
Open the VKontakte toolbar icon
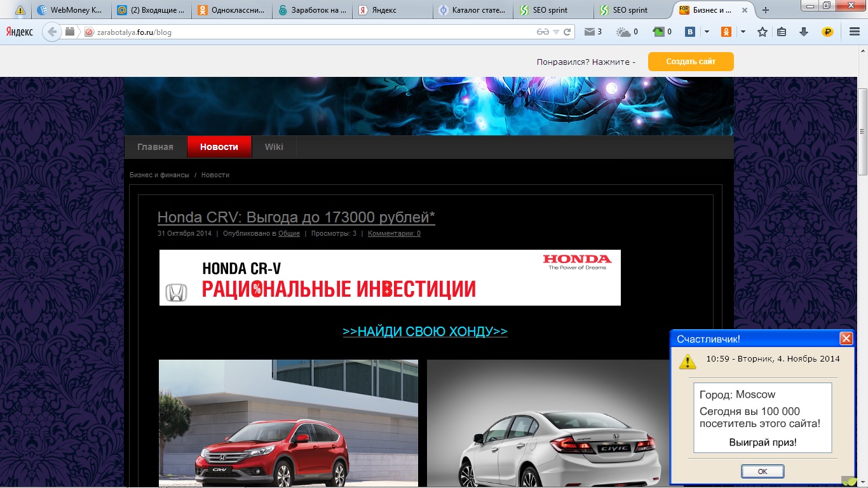tap(690, 32)
